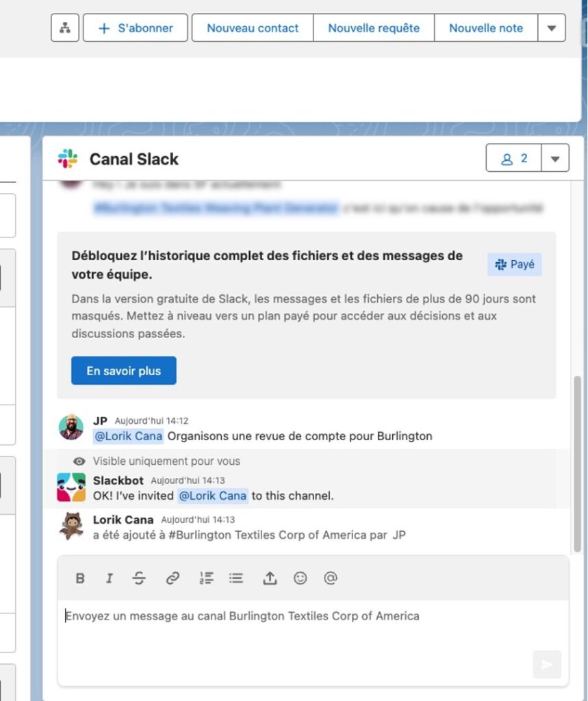This screenshot has width=588, height=701.
Task: Open the account hierarchy icon
Action: click(65, 28)
